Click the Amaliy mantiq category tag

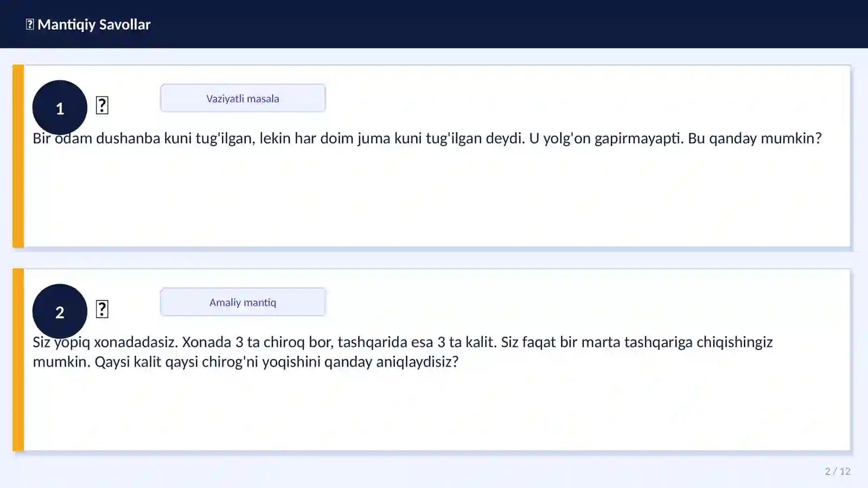[242, 302]
